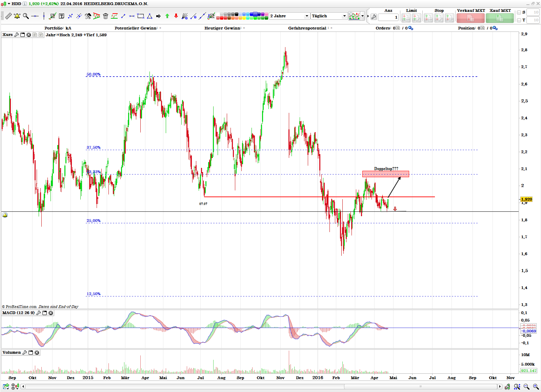541x392 pixels.
Task: Select the ruler measurement tool
Action: coord(8,16)
